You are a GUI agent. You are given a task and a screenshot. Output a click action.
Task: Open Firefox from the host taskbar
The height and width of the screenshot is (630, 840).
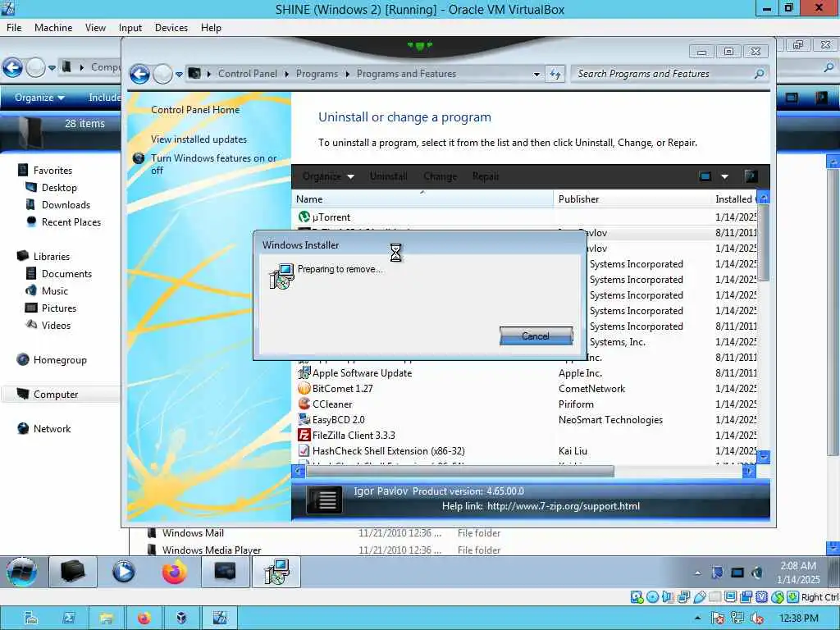(144, 619)
